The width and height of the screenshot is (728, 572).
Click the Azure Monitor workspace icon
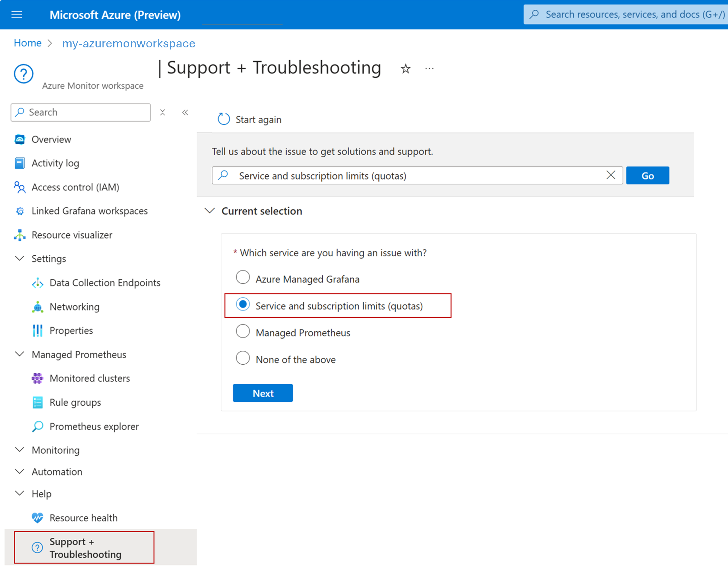click(24, 73)
